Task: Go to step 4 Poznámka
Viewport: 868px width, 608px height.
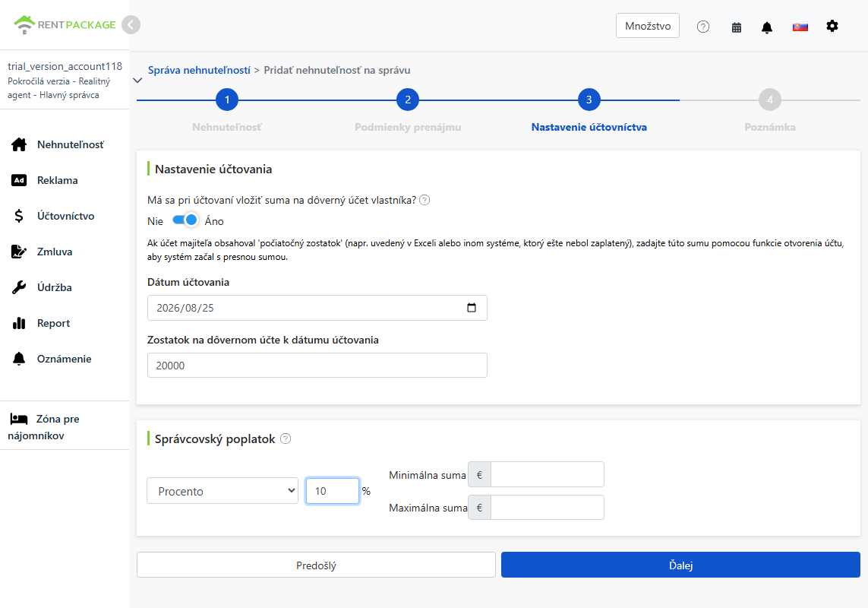Action: (770, 100)
